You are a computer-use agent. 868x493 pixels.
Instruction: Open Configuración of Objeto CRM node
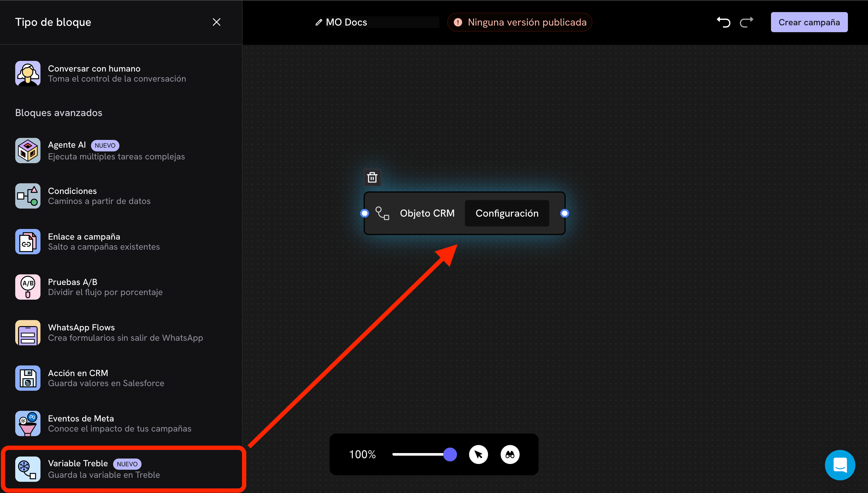(x=507, y=213)
